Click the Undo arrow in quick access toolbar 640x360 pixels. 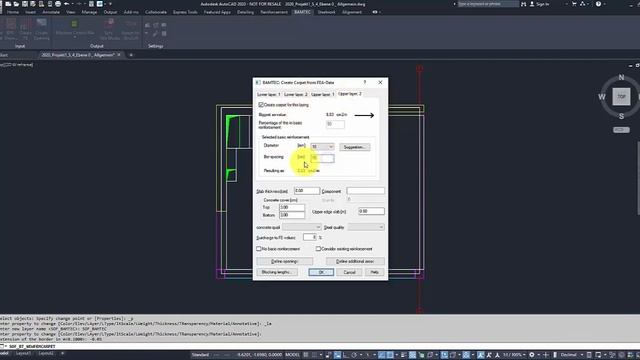click(x=67, y=4)
